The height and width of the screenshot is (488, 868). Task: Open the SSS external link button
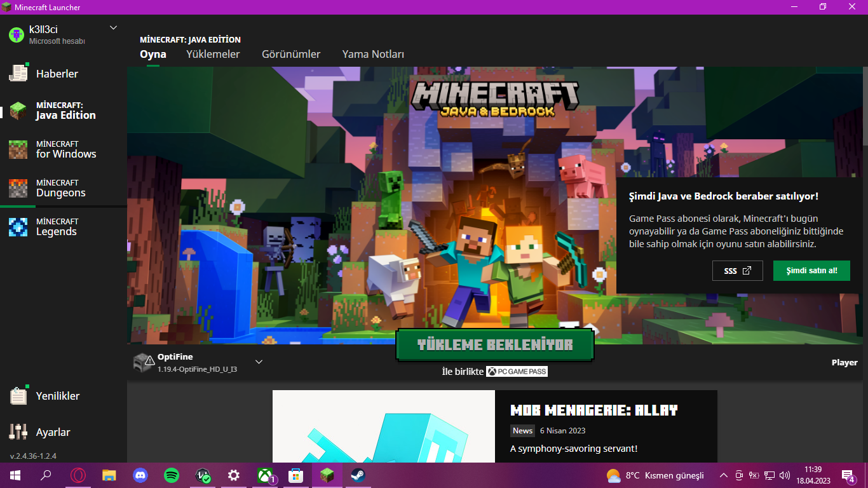[x=738, y=271]
